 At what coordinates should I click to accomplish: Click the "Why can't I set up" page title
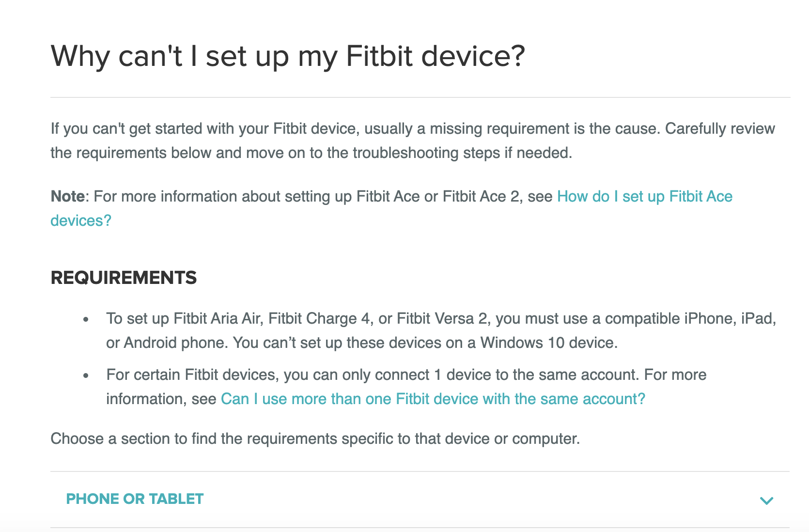click(x=288, y=56)
